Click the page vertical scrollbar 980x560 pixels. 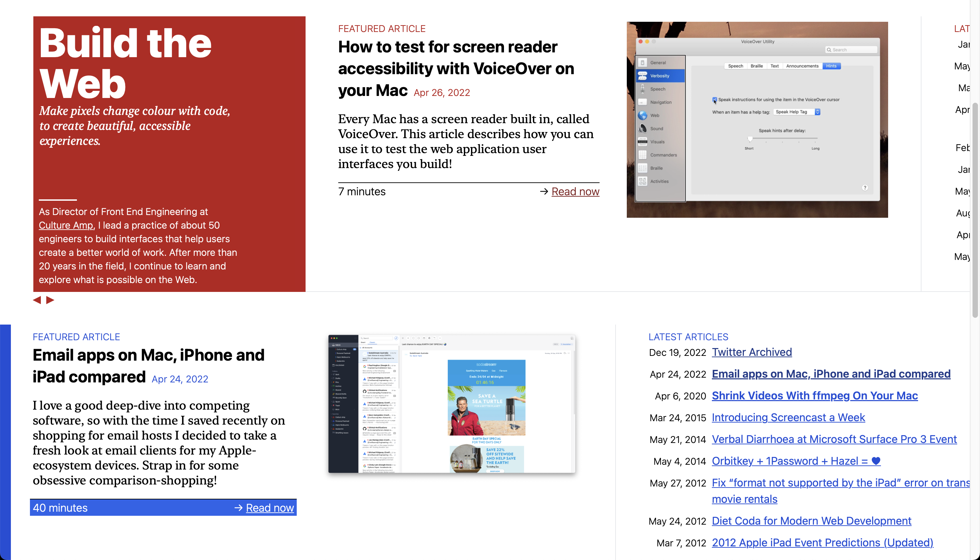click(x=975, y=210)
